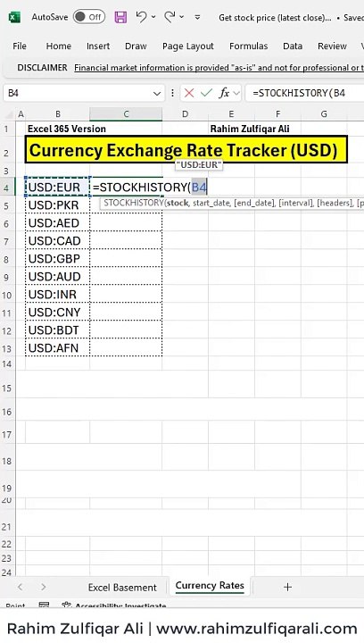
Task: Select the USD:BDT cell
Action: click(x=58, y=330)
